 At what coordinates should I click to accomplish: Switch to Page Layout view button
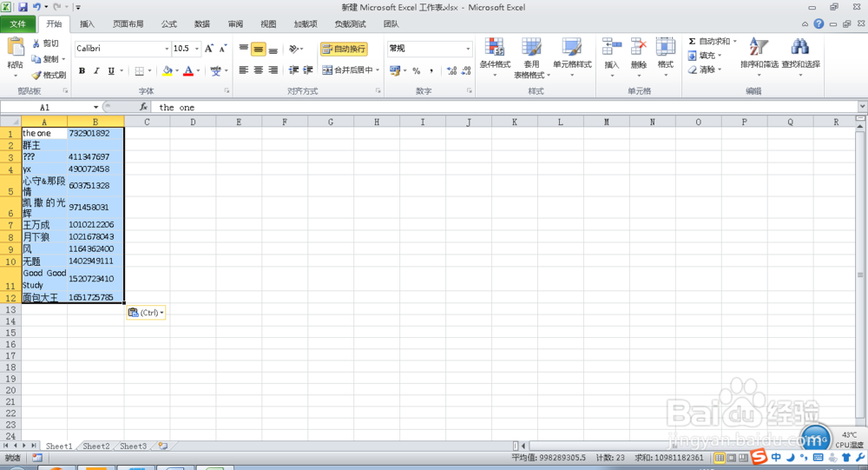731,458
